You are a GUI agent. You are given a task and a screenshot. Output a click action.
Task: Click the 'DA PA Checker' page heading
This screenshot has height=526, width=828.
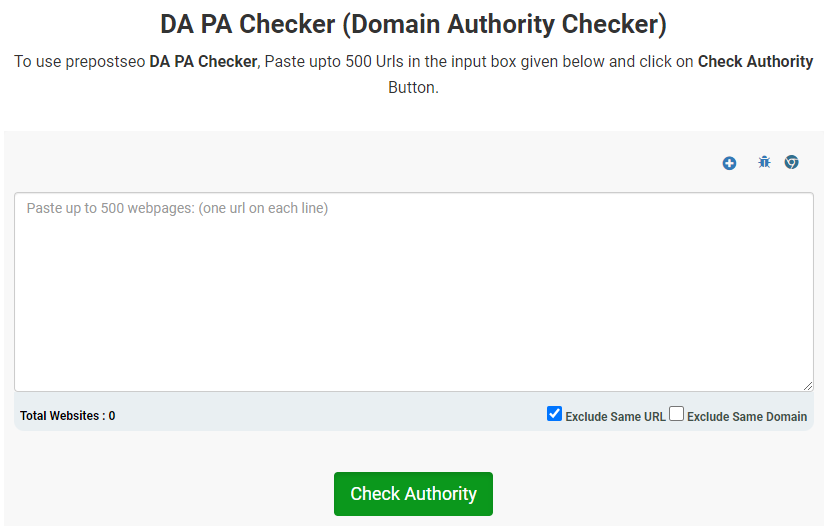pos(247,24)
